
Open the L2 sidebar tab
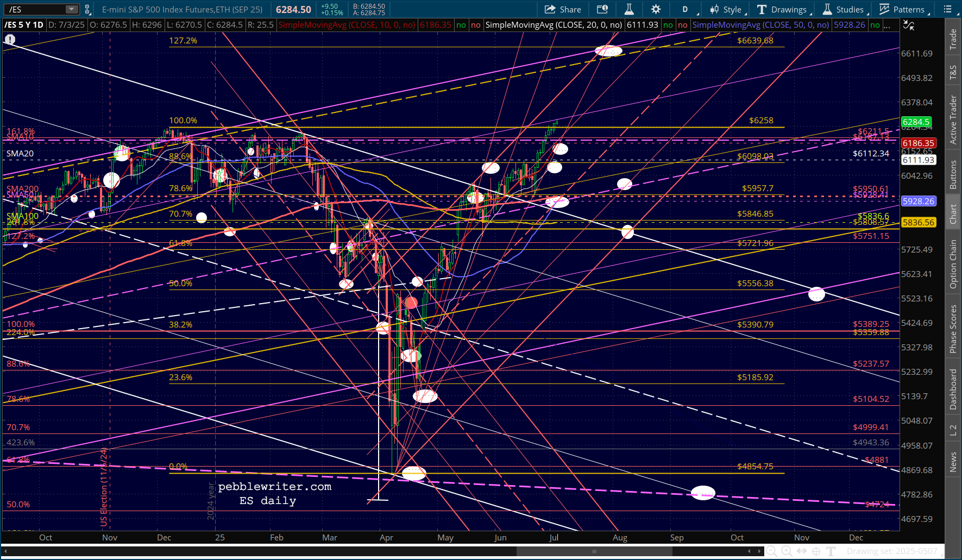pyautogui.click(x=953, y=431)
